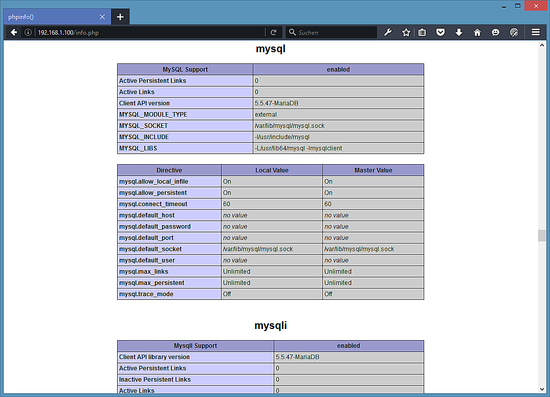Maximize the browser window
The width and height of the screenshot is (550, 397).
pos(518,6)
